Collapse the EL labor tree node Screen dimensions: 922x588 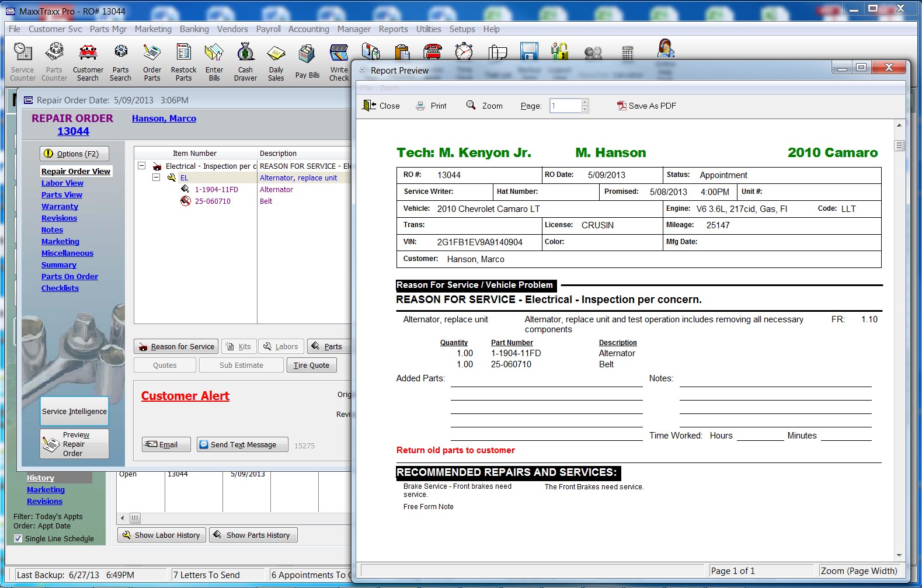156,178
